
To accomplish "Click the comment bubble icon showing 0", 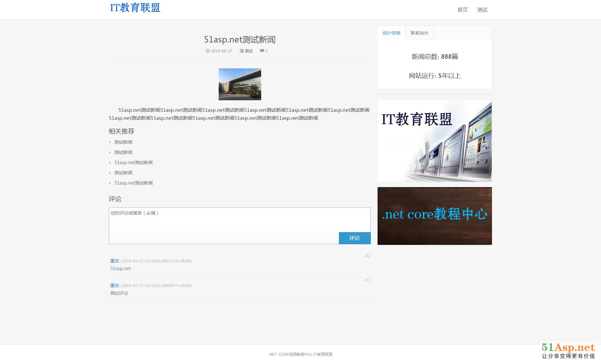I will tap(262, 51).
